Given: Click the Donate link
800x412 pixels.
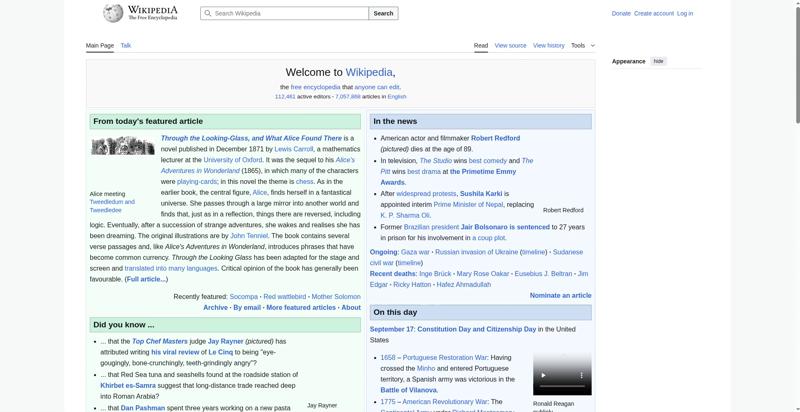Looking at the screenshot, I should pos(621,14).
